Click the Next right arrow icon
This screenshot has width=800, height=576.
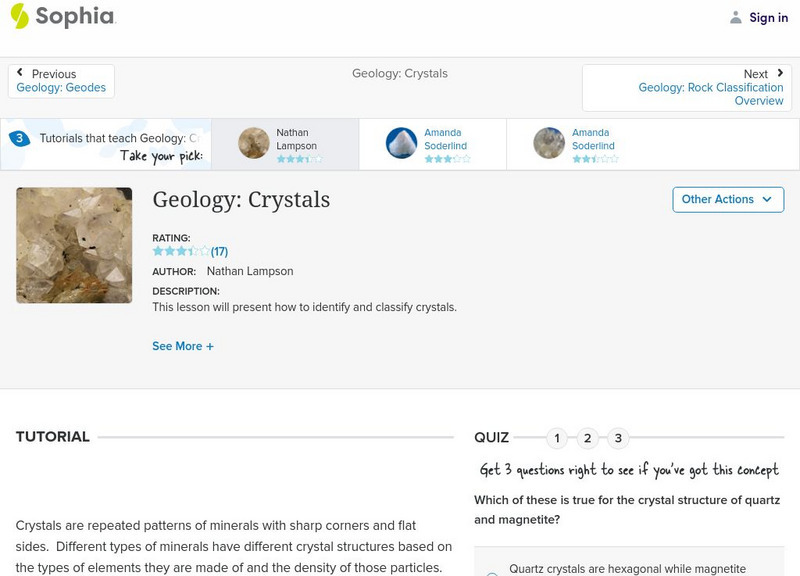780,73
